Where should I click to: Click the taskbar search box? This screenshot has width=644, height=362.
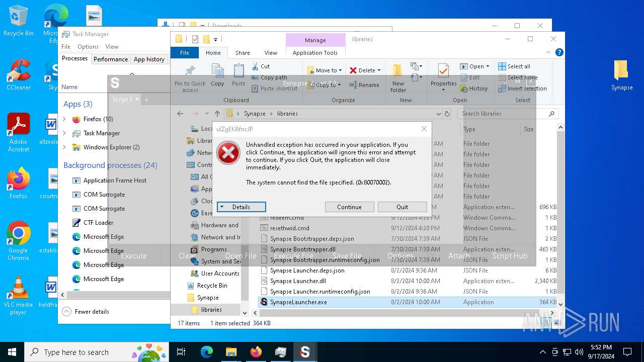(97, 352)
